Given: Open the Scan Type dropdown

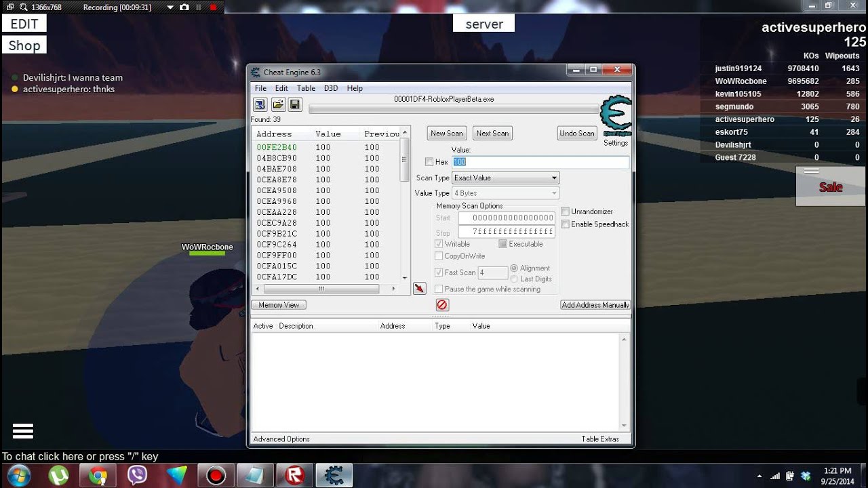Looking at the screenshot, I should (x=506, y=178).
